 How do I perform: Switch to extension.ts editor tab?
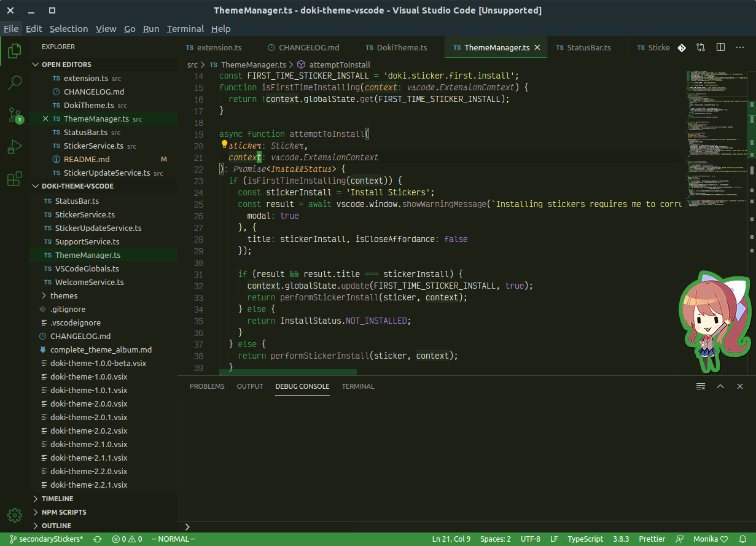click(x=217, y=47)
